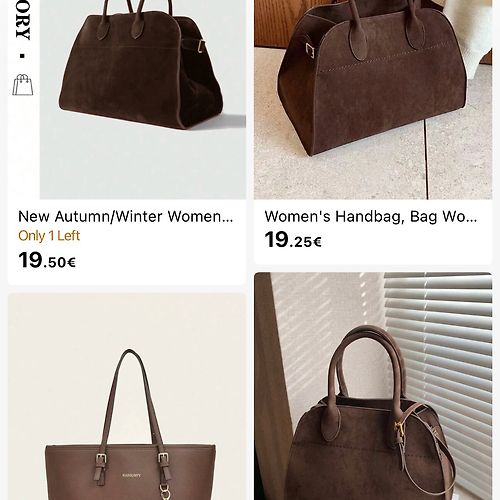This screenshot has width=500, height=500.
Task: Tap the side buckle of right suede bag
Action: [x=310, y=51]
